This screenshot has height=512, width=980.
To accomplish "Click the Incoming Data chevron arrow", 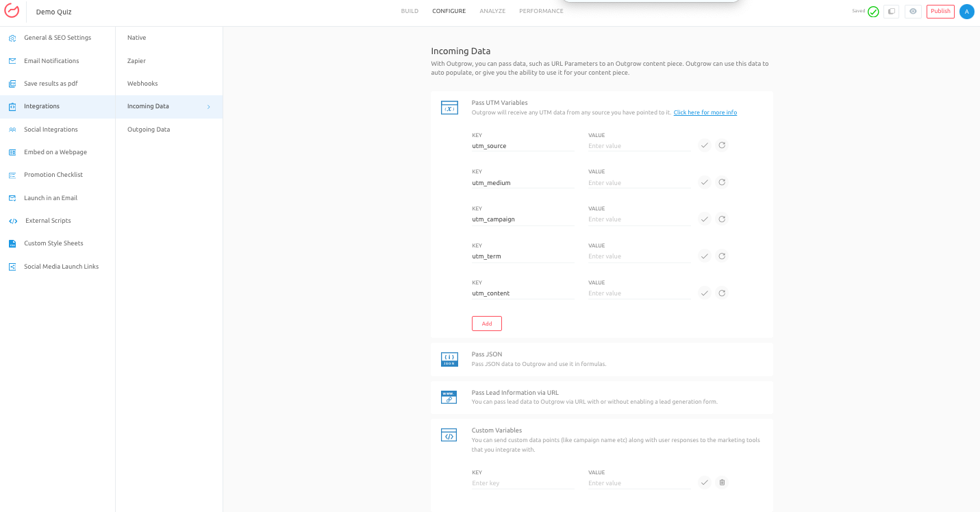I will [x=209, y=107].
